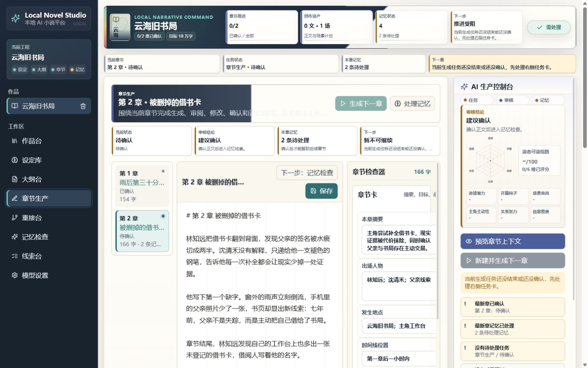Click the book cover thumbnail of 云海旧书局
This screenshot has height=368, width=588.
pyautogui.click(x=120, y=27)
